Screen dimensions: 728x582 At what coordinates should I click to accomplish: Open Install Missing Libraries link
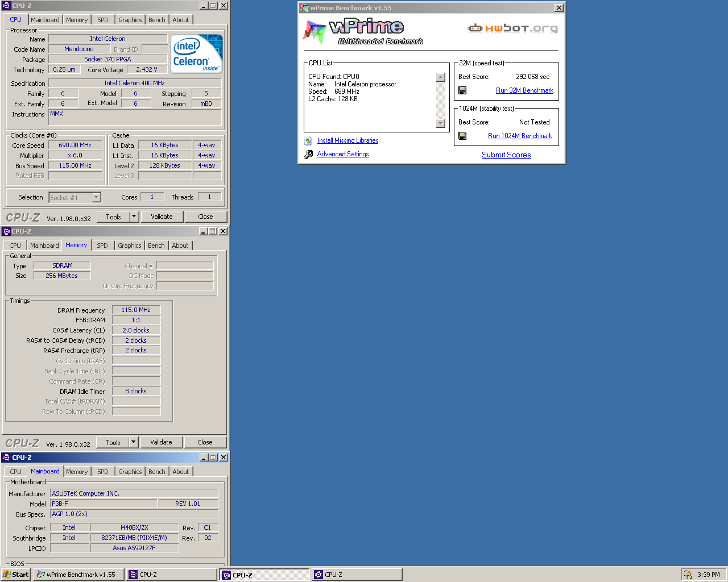click(x=348, y=140)
